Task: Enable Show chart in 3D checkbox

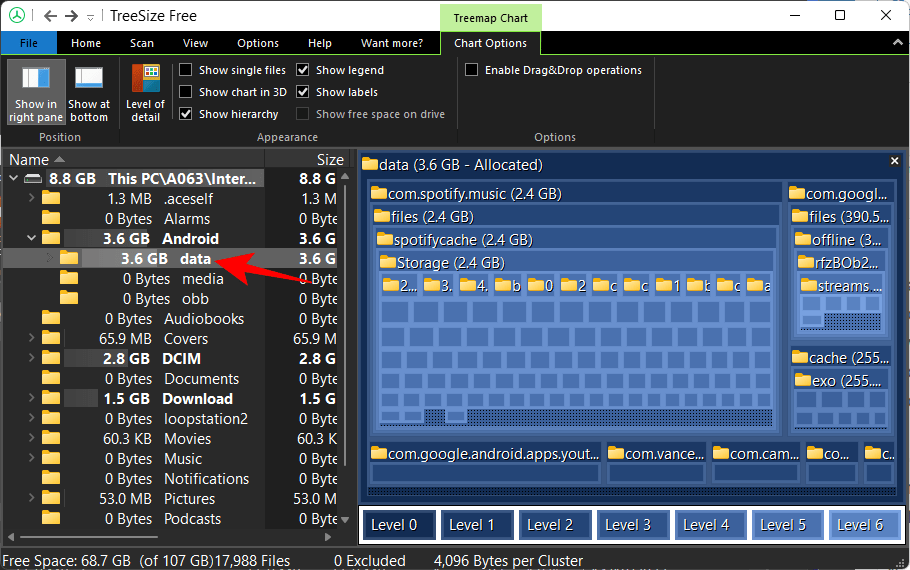Action: point(186,92)
